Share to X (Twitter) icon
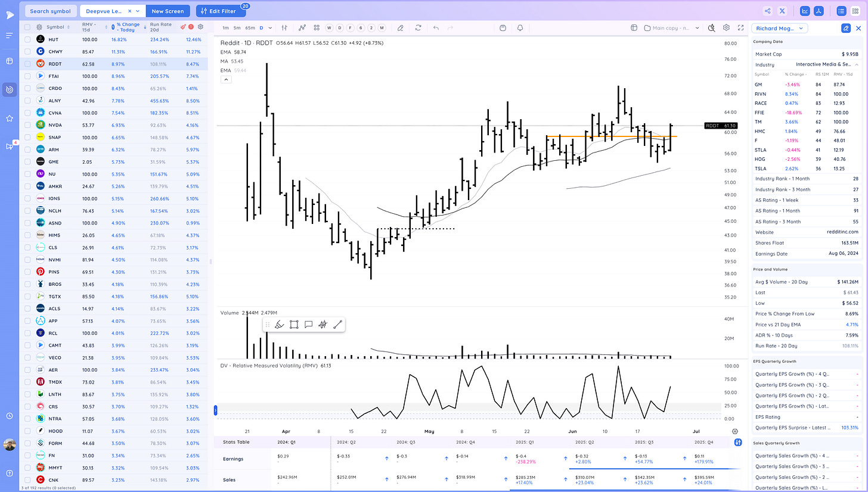Screen dimensions: 868x492 [x=783, y=11]
